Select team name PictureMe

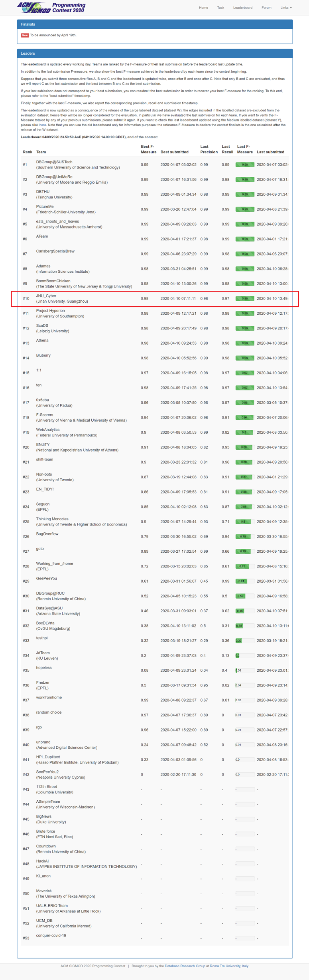click(45, 206)
